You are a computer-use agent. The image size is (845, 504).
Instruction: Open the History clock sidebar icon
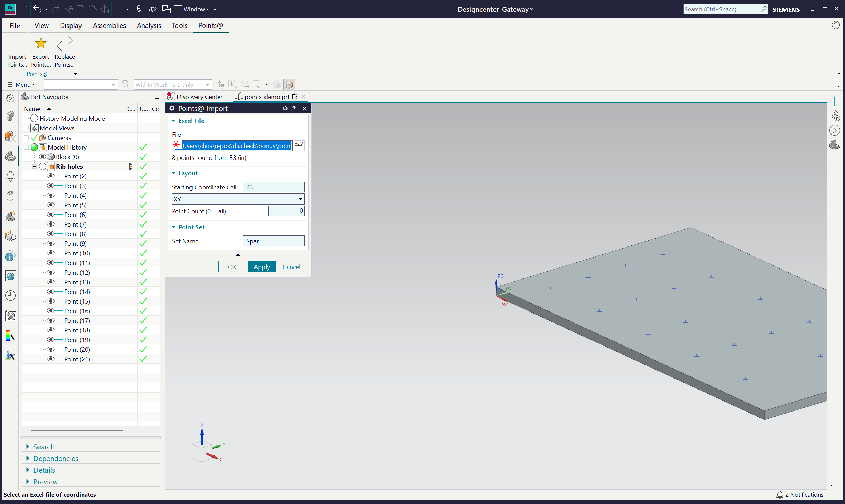click(x=11, y=295)
